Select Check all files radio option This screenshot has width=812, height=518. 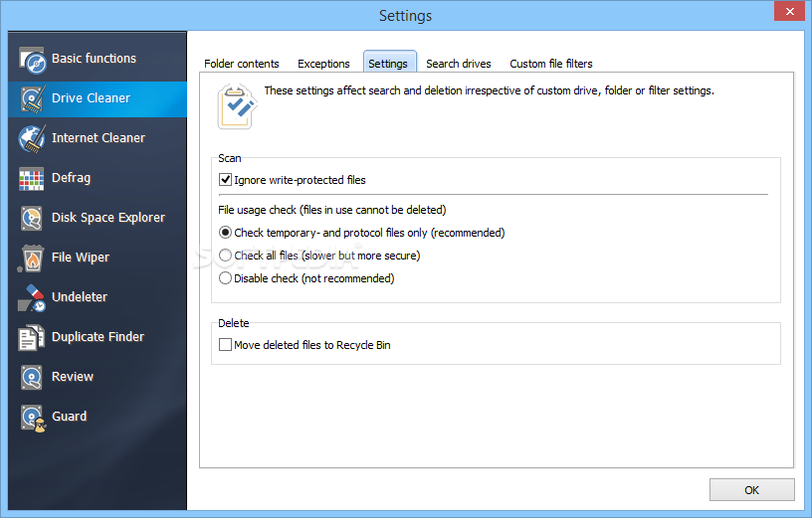point(225,256)
